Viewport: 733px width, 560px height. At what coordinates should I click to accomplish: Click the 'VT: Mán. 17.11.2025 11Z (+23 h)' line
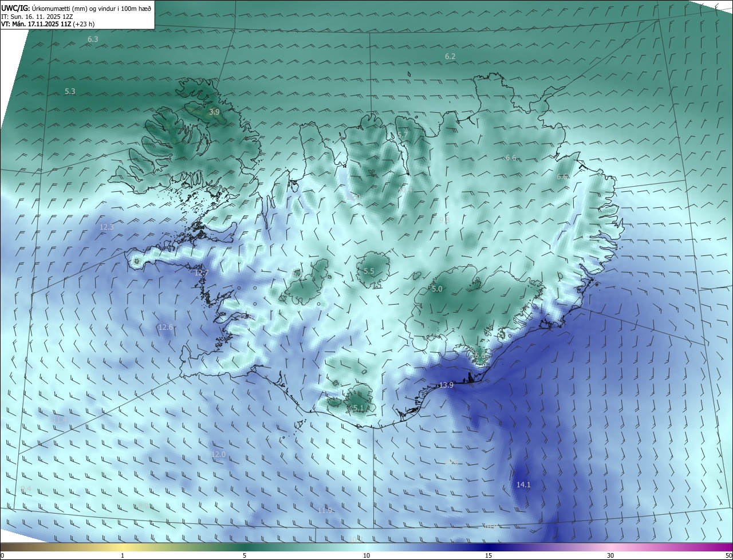(48, 24)
